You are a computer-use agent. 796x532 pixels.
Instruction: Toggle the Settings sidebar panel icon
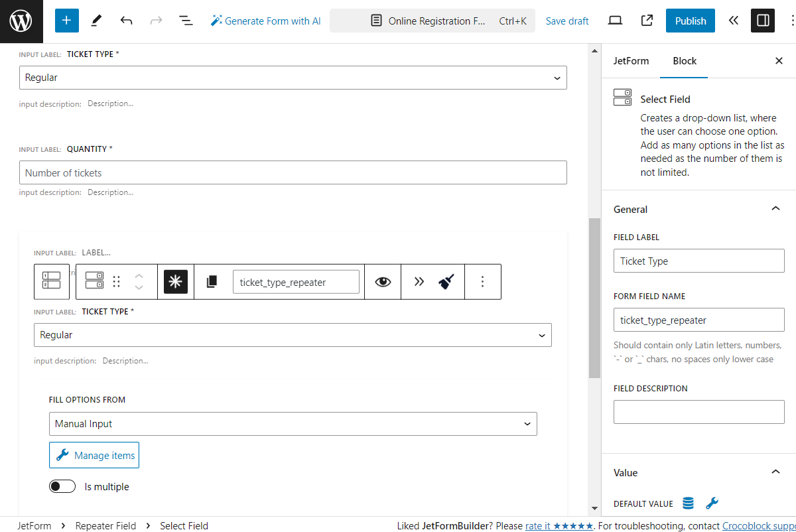point(763,21)
